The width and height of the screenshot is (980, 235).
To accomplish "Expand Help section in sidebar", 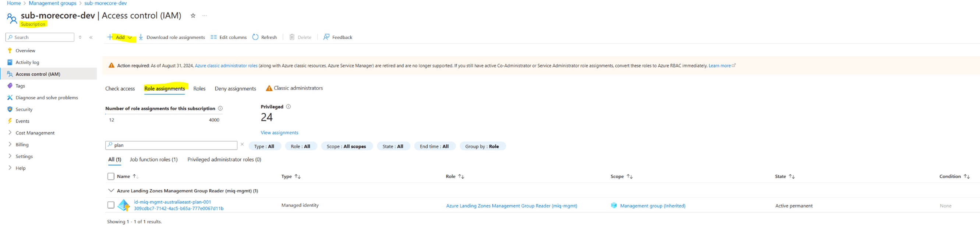I will coord(10,168).
